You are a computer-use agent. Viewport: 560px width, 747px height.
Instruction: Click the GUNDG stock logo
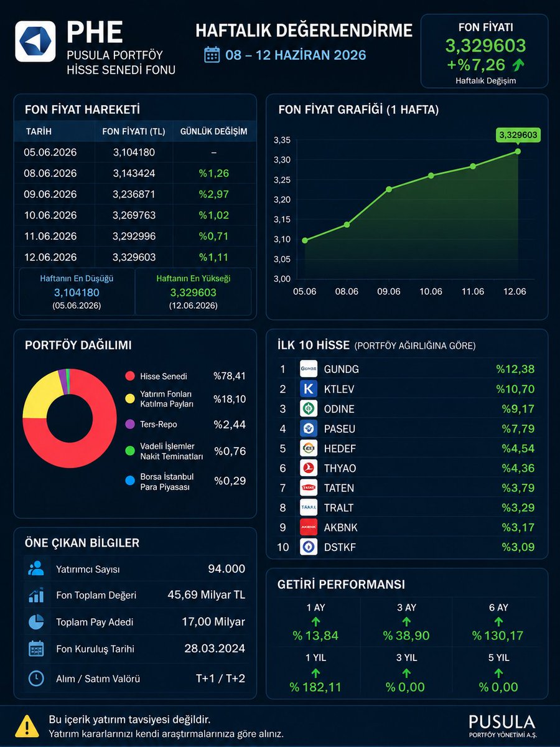click(309, 369)
